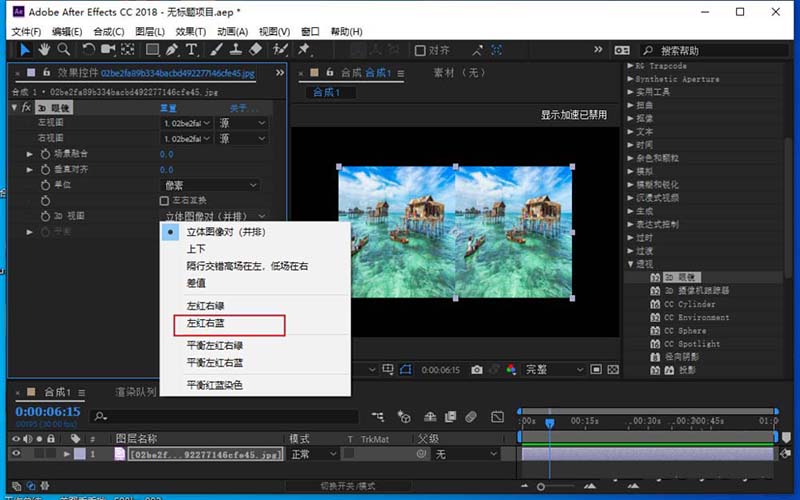This screenshot has width=800, height=500.
Task: Open the 右视图 layer dropdown
Action: [x=186, y=138]
